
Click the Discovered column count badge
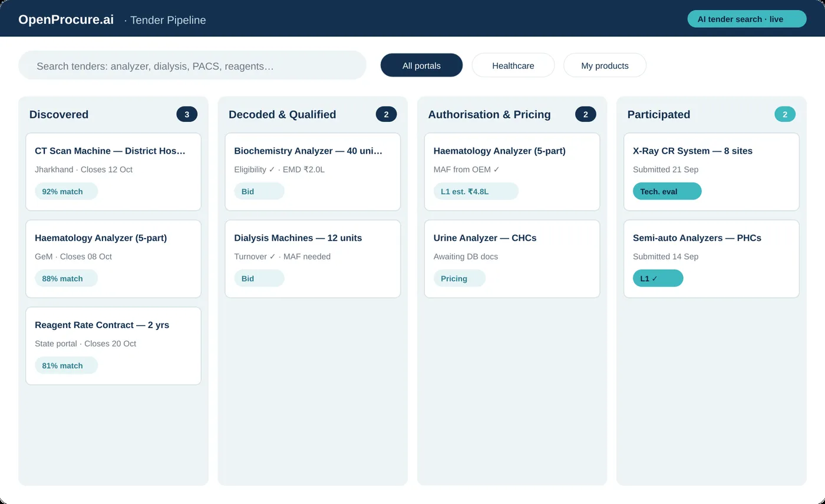click(x=187, y=114)
